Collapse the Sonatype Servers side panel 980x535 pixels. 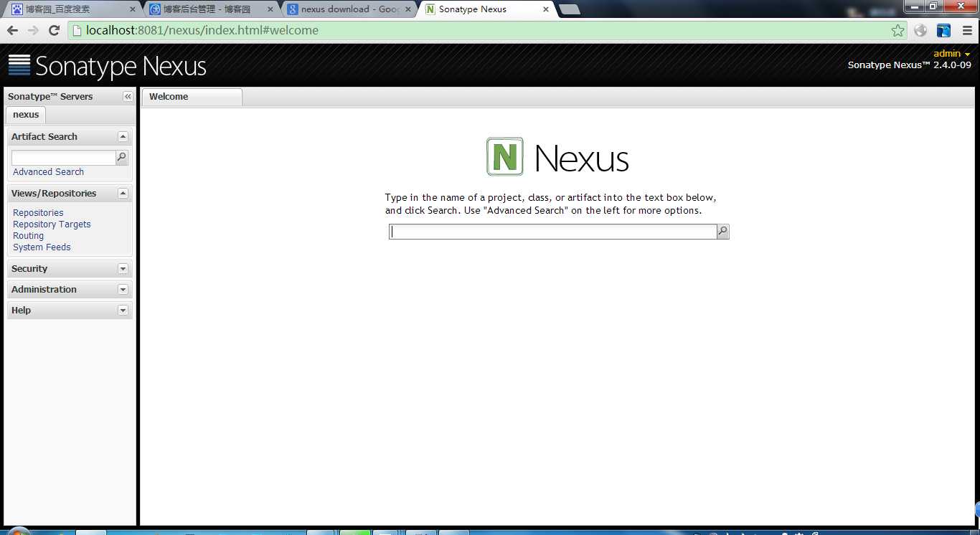(x=128, y=97)
